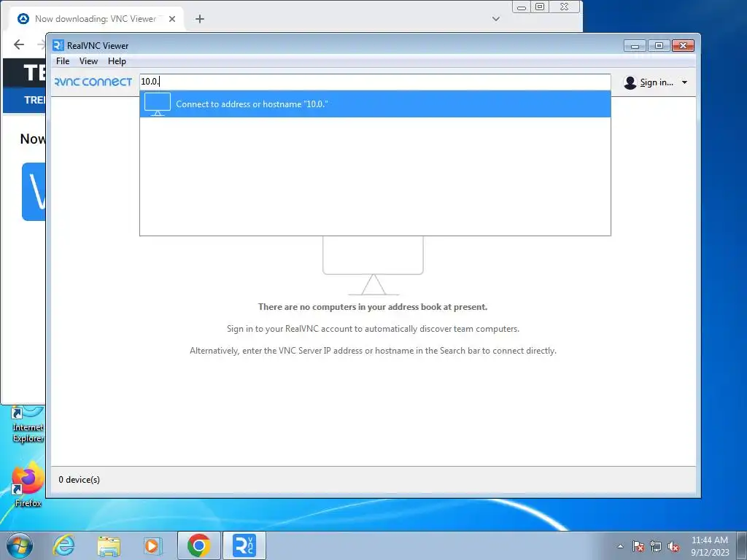Screen dimensions: 747x560
Task: Click the '0 device(s)' status bar text
Action: tap(79, 480)
